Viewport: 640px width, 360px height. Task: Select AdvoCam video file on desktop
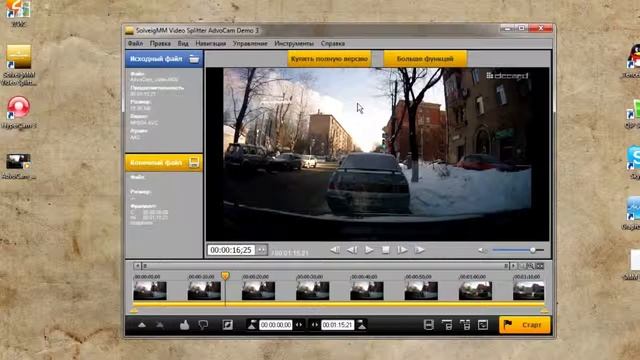[x=18, y=167]
